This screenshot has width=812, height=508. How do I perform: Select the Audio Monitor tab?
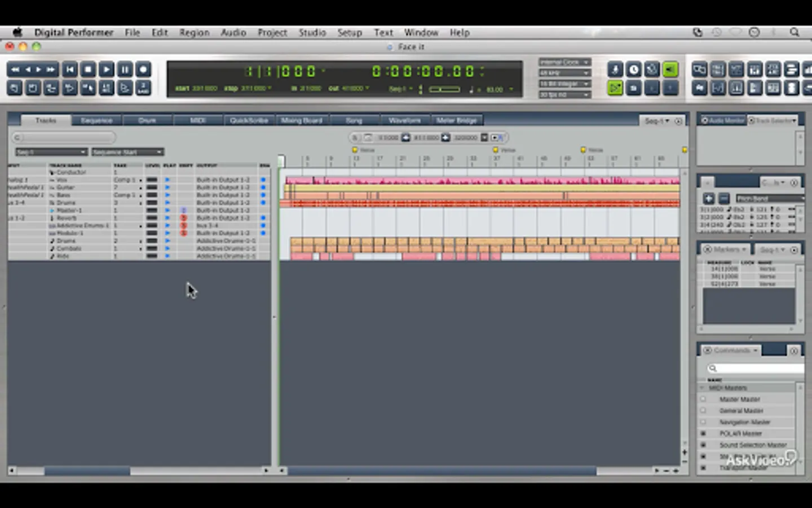[x=723, y=120]
